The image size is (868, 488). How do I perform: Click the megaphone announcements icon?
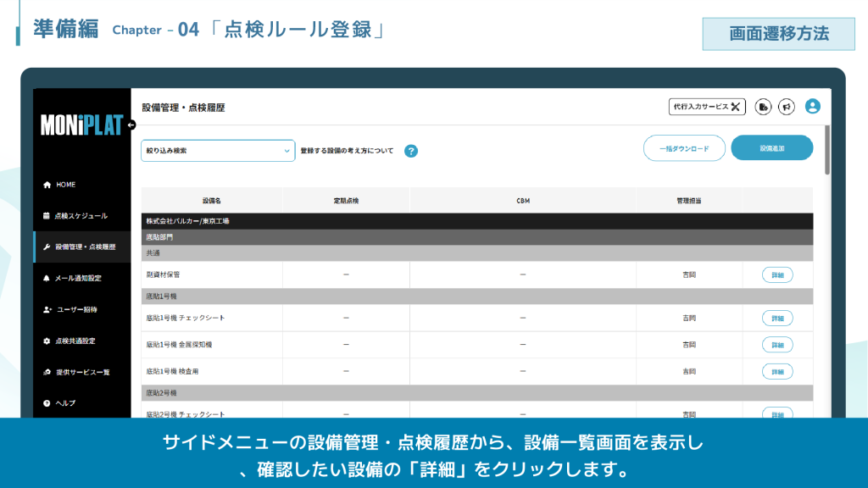[x=787, y=107]
